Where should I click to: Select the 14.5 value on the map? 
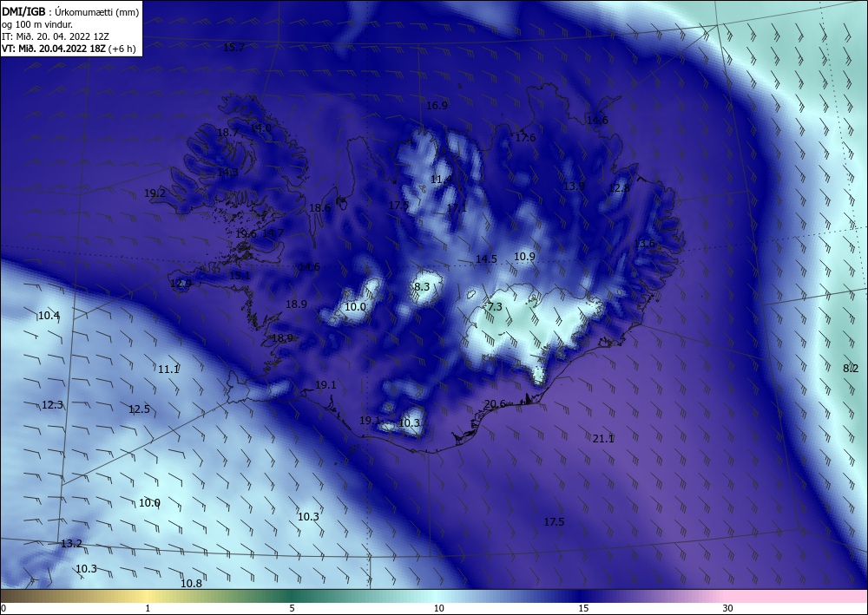click(x=486, y=259)
